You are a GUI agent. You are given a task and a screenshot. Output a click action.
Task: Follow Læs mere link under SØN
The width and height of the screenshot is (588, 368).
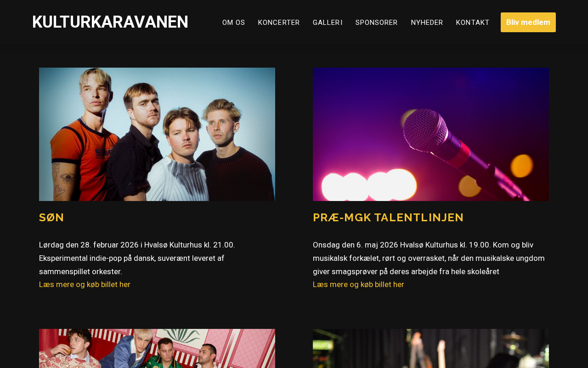tap(85, 284)
